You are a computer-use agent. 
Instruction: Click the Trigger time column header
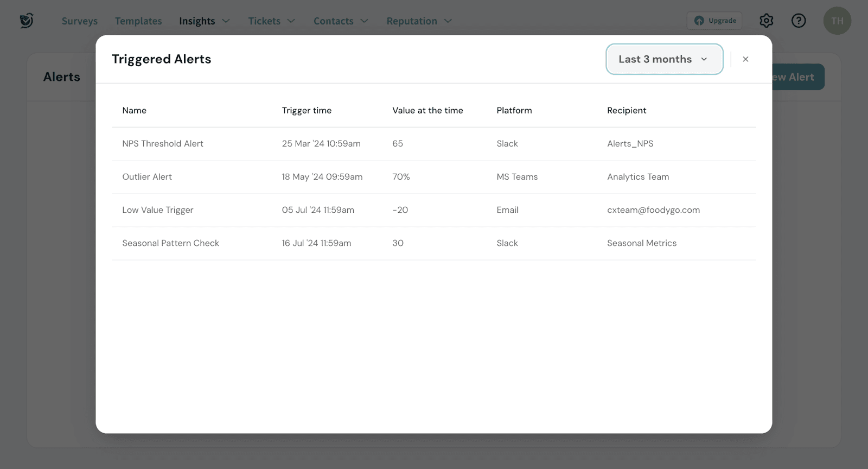click(x=307, y=111)
